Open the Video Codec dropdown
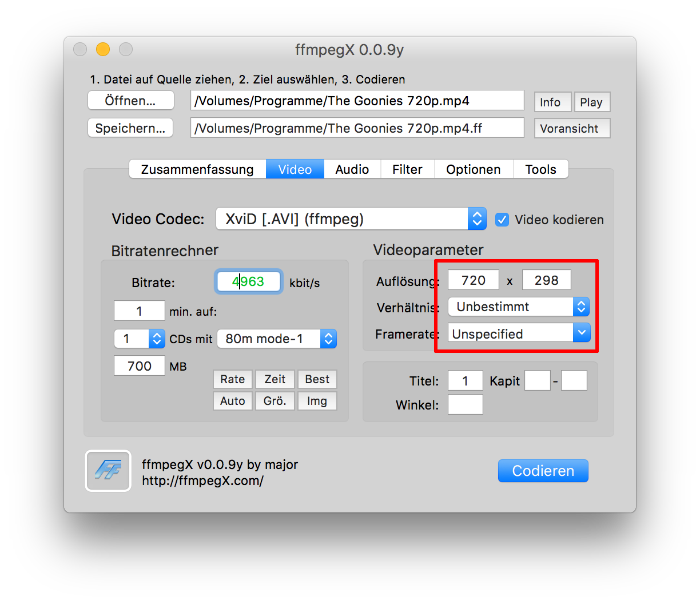The height and width of the screenshot is (604, 700). 351,219
